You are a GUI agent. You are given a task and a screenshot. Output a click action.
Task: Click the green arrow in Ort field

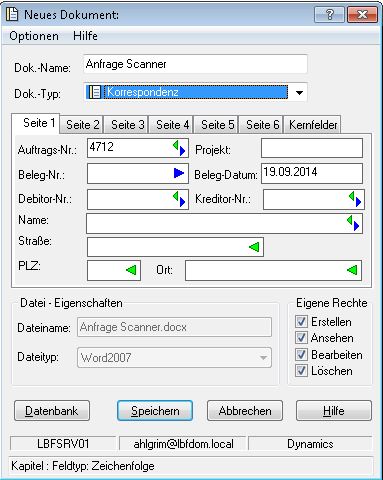pos(352,270)
